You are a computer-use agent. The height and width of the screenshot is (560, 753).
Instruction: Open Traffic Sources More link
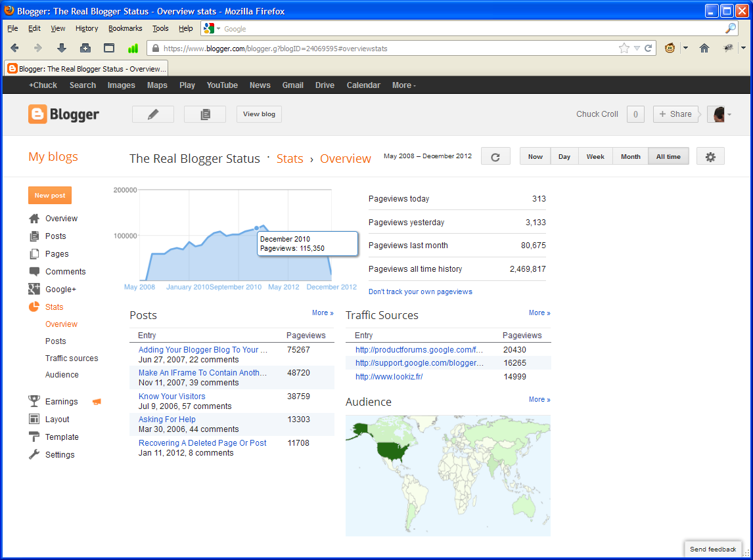[x=539, y=313]
